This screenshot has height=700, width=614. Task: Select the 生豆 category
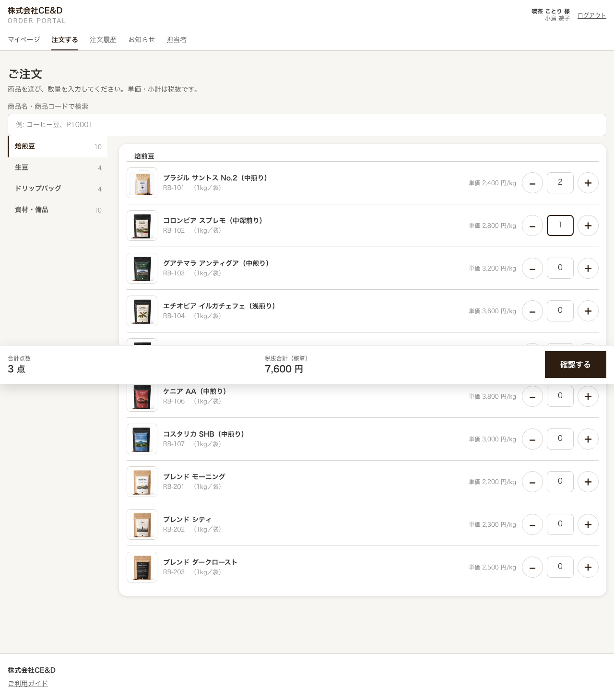tap(58, 167)
